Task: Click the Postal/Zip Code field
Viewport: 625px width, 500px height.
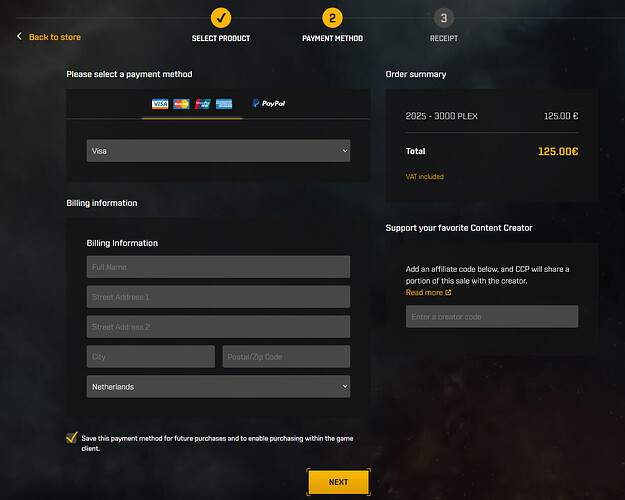Action: 286,356
